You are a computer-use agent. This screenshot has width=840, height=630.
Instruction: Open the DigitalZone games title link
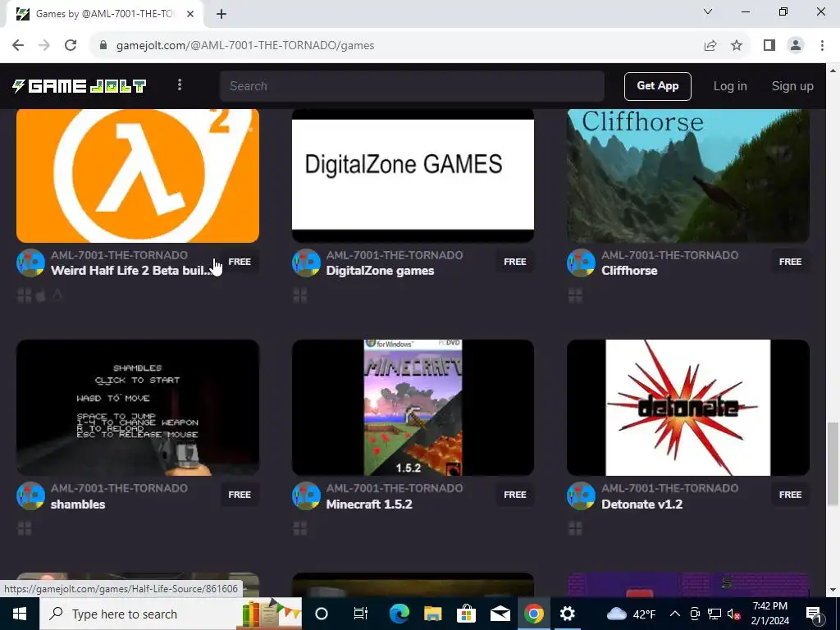tap(380, 271)
